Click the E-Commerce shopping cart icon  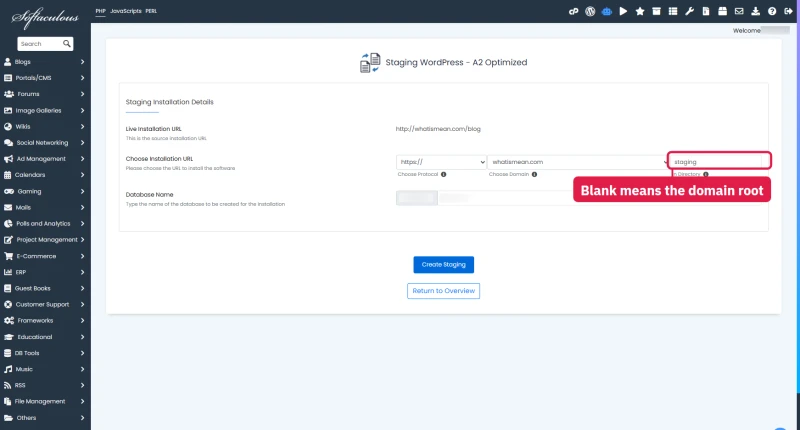(8, 256)
